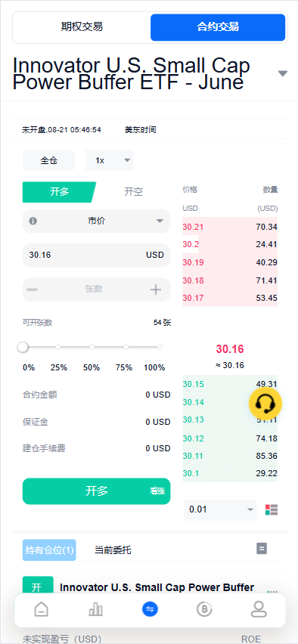
Task: Switch to 合约交易 tab
Action: tap(218, 27)
